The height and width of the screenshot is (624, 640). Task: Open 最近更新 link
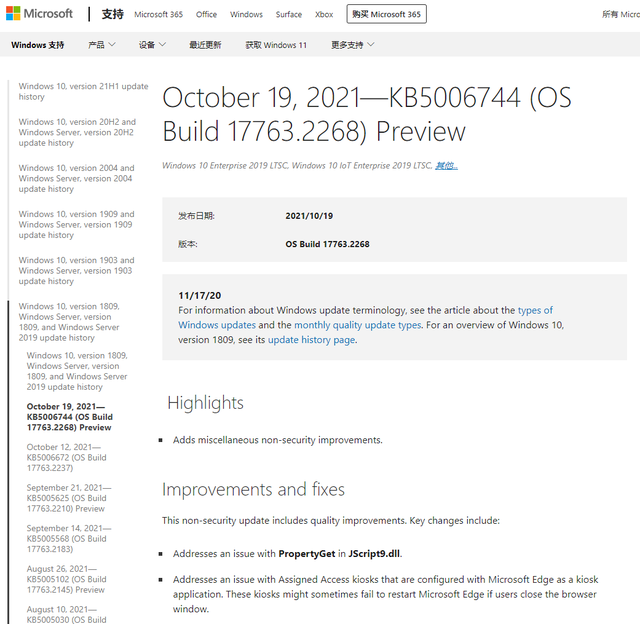coord(205,45)
